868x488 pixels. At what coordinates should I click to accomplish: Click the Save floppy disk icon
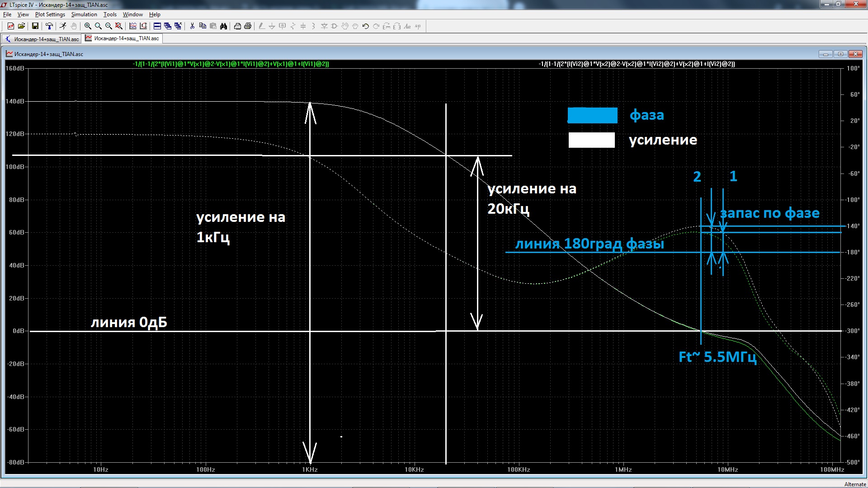tap(35, 26)
